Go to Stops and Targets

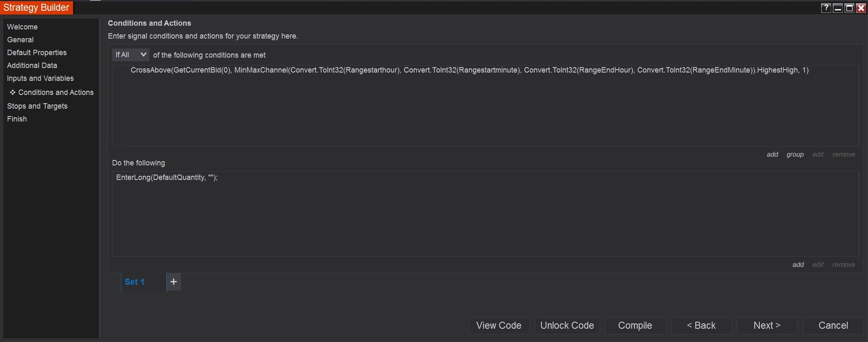click(x=37, y=106)
